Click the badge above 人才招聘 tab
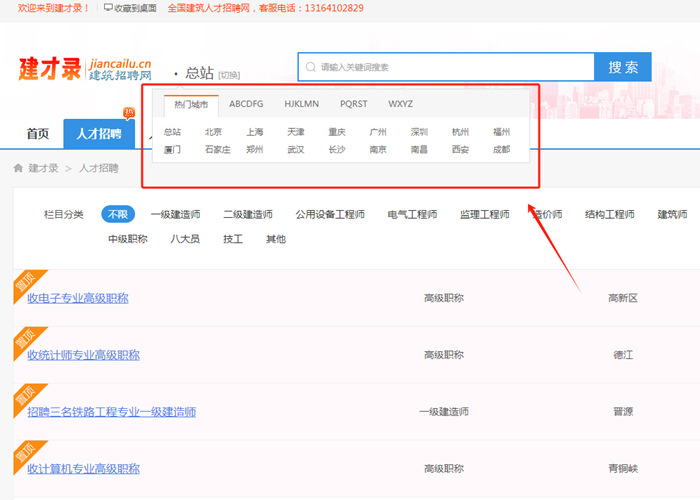Image resolution: width=700 pixels, height=500 pixels. [x=129, y=112]
